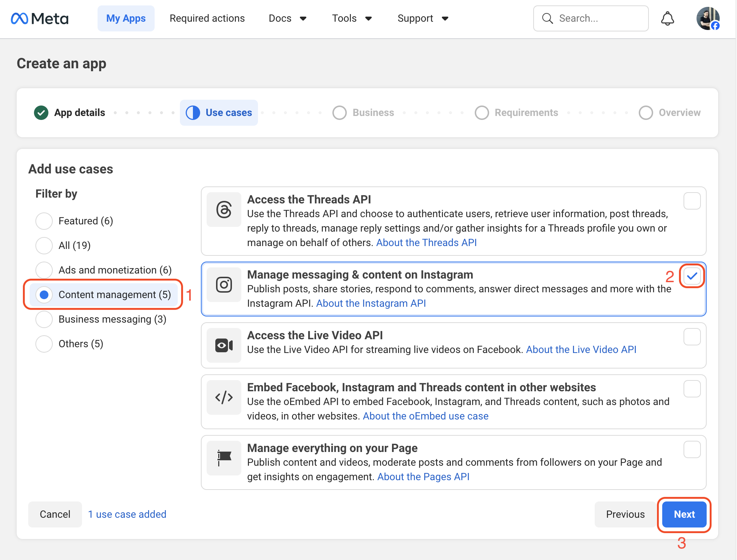The image size is (737, 560).
Task: Open the profile avatar menu
Action: point(708,18)
